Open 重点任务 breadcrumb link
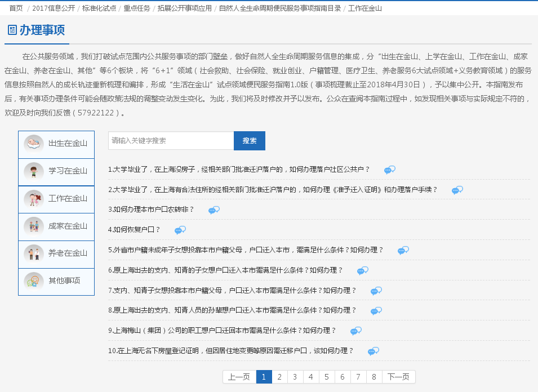538x392 pixels. (x=137, y=8)
